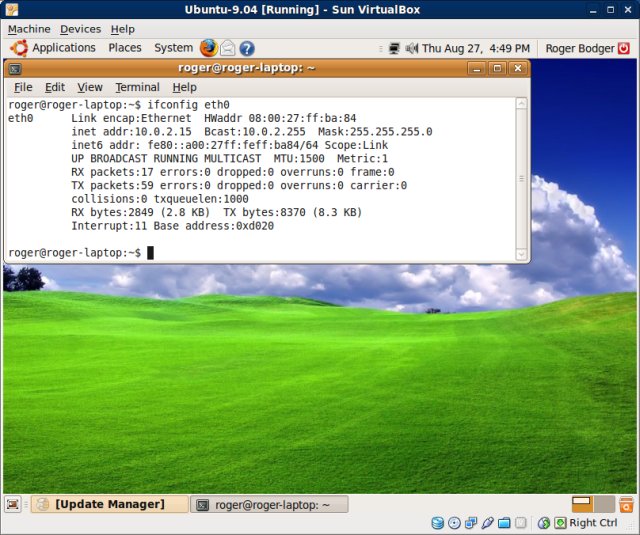The image size is (640, 535).
Task: Click the txqueuelen:1000 text
Action: pos(201,199)
